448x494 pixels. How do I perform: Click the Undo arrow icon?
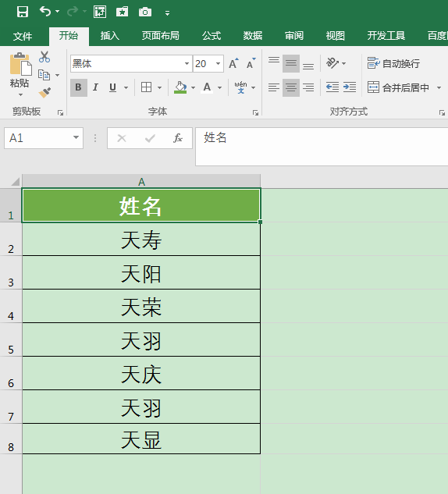45,12
